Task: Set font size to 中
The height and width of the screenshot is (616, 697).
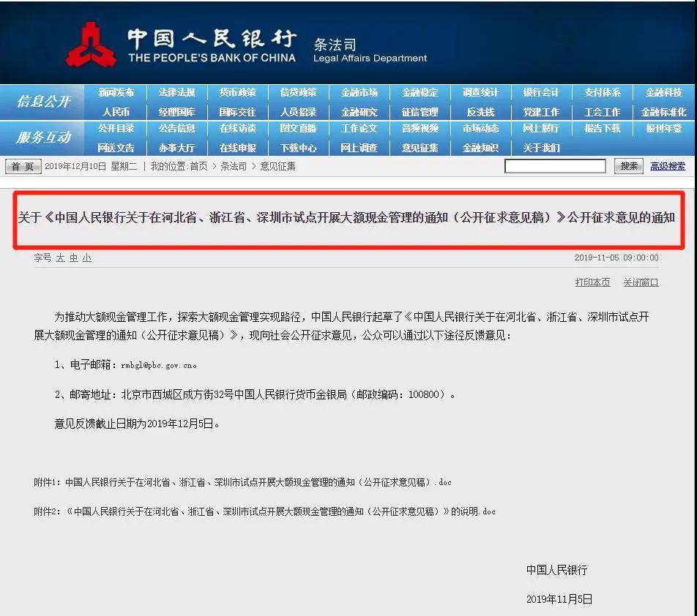Action: [x=74, y=258]
